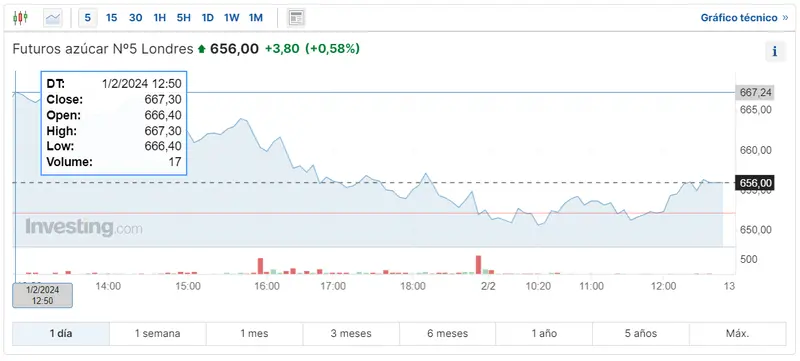Select the area chart type icon
800x361 pixels.
53,18
